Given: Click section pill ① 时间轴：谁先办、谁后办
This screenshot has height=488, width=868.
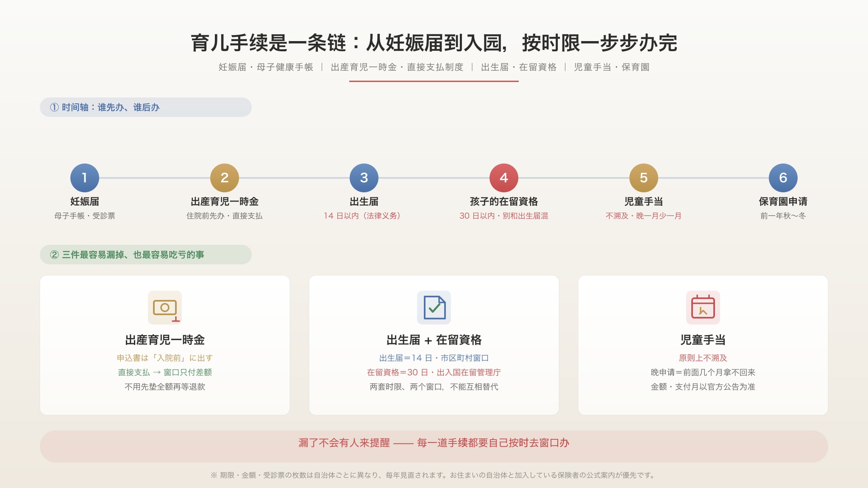Looking at the screenshot, I should coord(146,107).
